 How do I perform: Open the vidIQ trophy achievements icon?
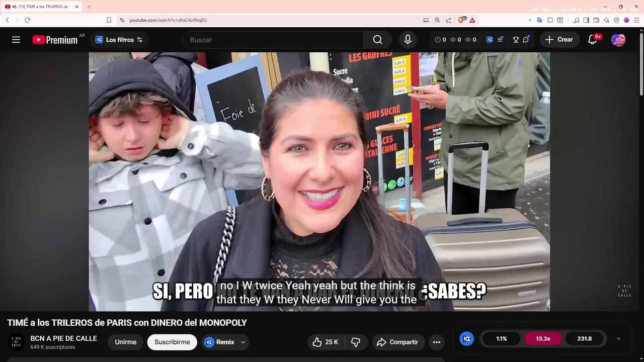coord(516,40)
